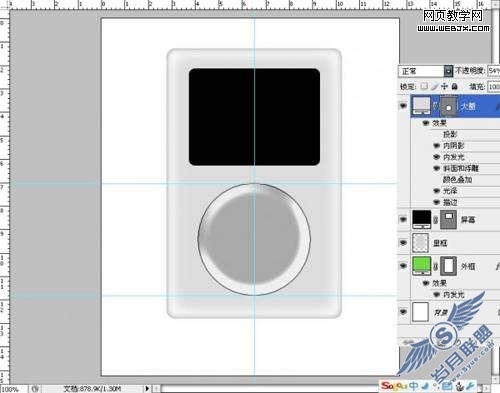Click the 填充 fill value field
The height and width of the screenshot is (393, 500).
[x=494, y=87]
